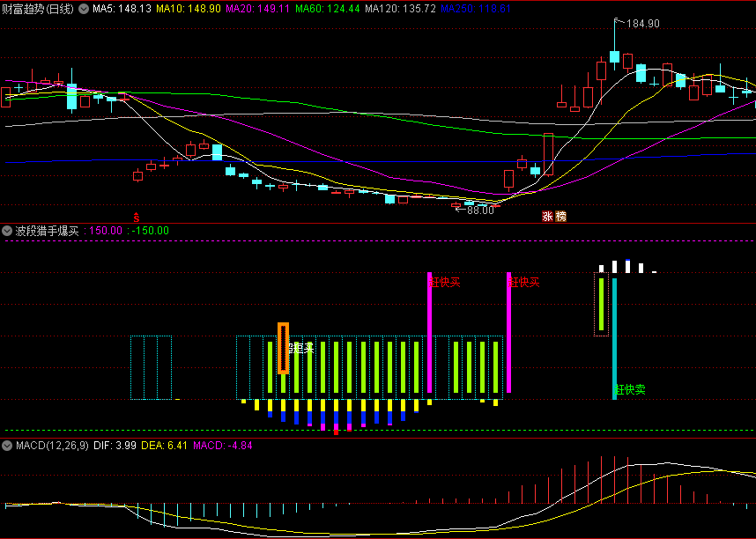Select the MA60: 124.44 label
This screenshot has height=539, width=756.
tap(328, 9)
